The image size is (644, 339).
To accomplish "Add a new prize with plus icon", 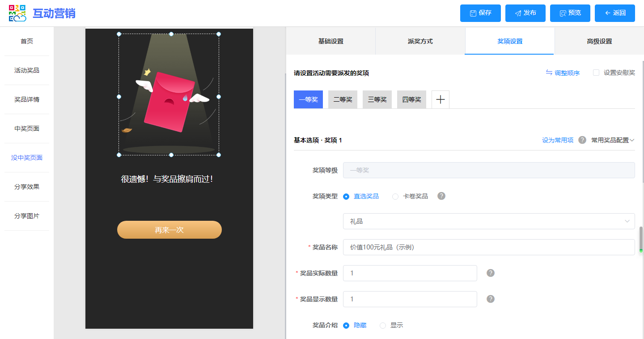I will tap(441, 99).
